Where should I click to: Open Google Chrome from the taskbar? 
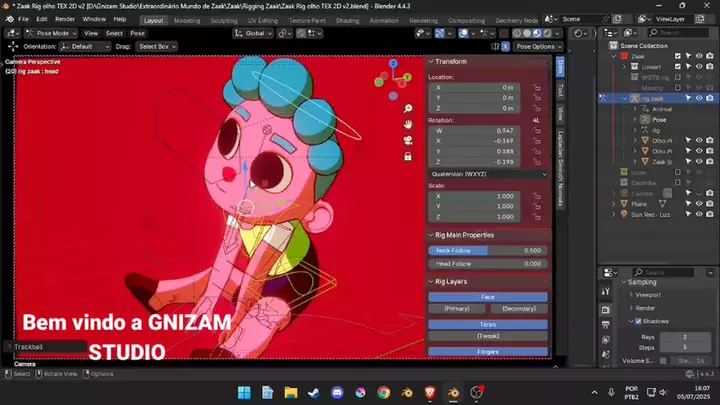click(x=384, y=393)
